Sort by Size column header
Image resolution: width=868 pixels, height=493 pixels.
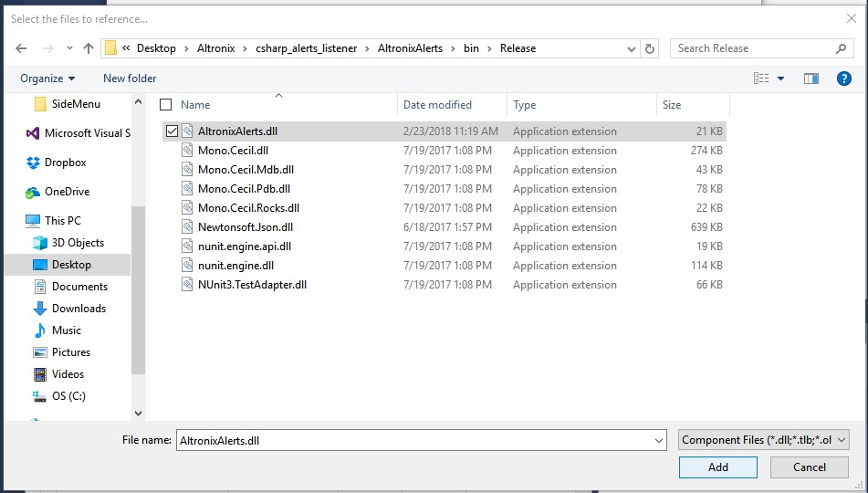pyautogui.click(x=672, y=105)
